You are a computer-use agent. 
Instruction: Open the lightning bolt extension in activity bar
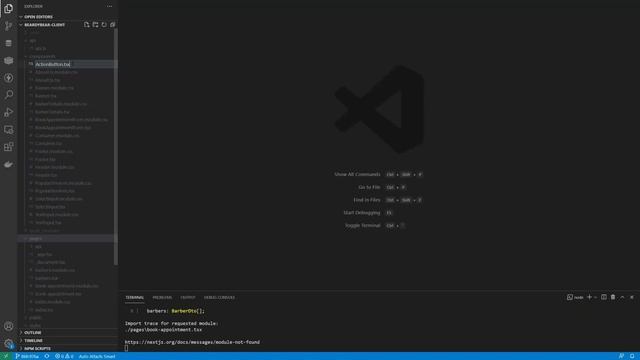click(8, 78)
